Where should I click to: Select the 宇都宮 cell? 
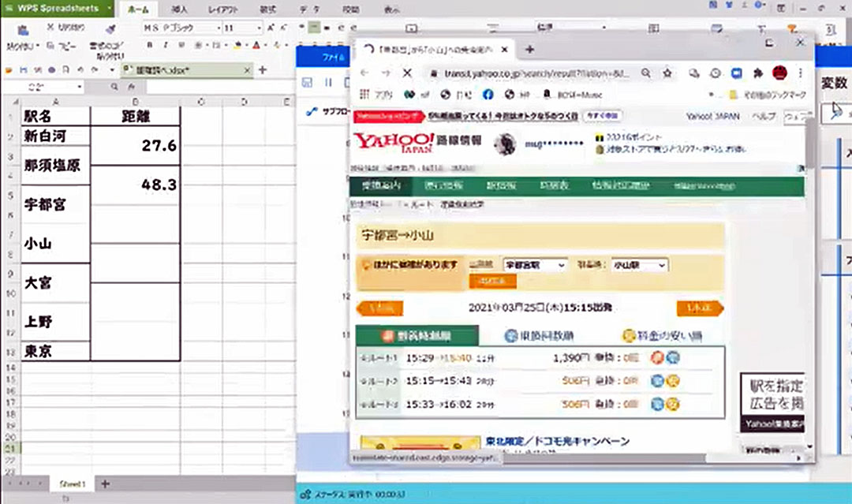(x=55, y=204)
